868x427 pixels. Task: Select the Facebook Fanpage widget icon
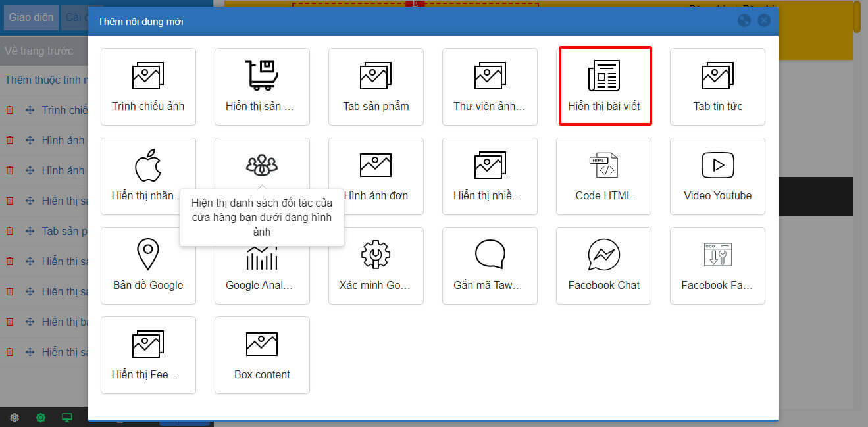(x=717, y=255)
